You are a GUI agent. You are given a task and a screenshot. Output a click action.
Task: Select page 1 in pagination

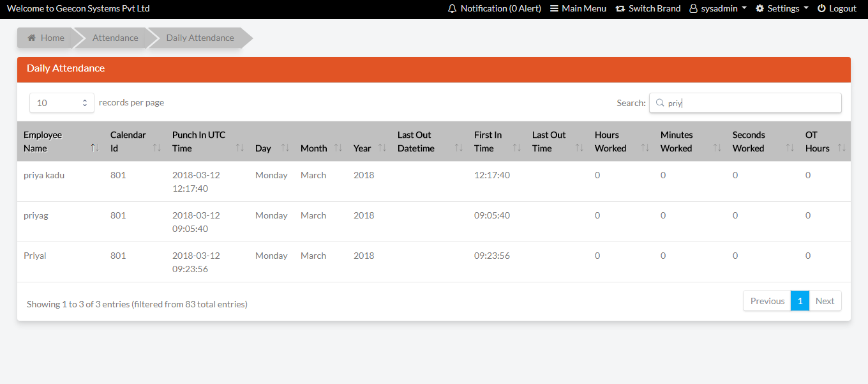800,301
